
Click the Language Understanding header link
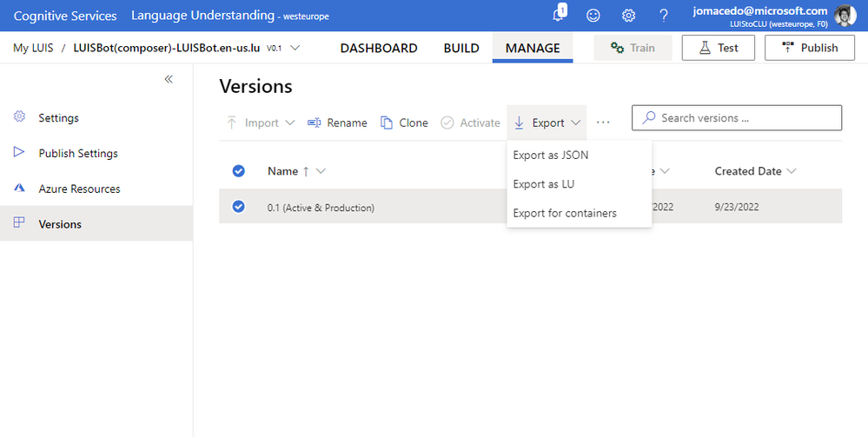202,16
